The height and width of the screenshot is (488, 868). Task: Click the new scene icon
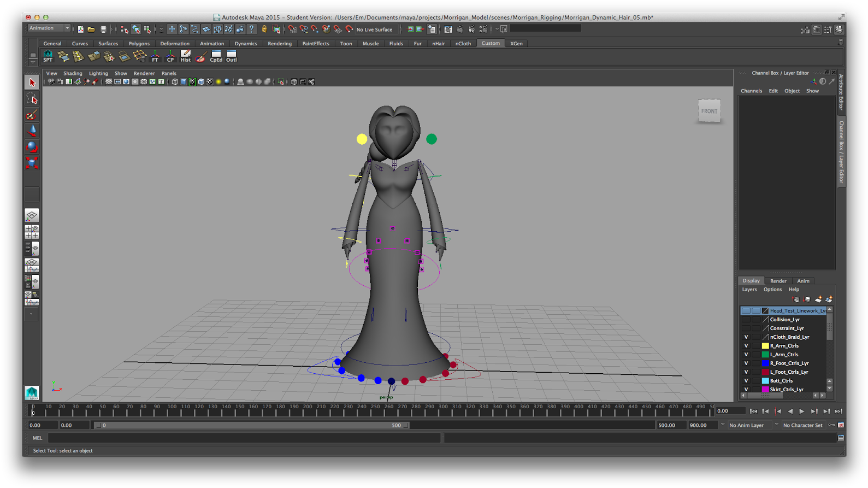click(80, 30)
